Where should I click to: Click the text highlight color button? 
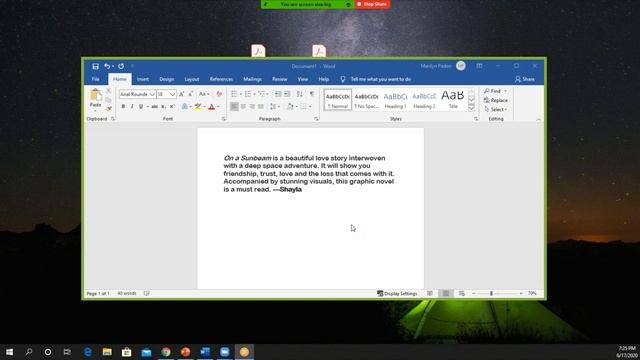tap(198, 107)
